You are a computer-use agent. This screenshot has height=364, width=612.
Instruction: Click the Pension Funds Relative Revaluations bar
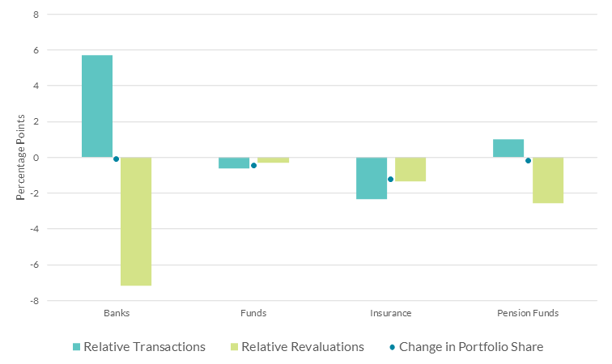click(x=547, y=180)
